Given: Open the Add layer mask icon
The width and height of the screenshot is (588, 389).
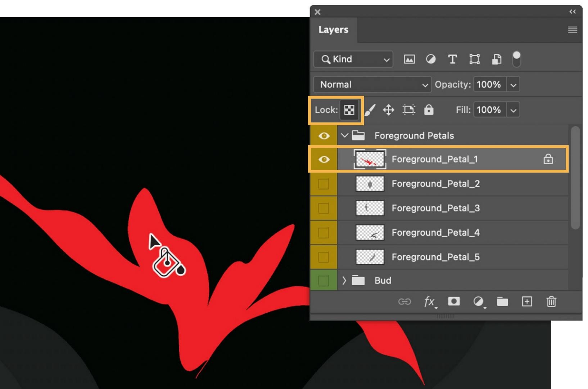Looking at the screenshot, I should coord(453,302).
